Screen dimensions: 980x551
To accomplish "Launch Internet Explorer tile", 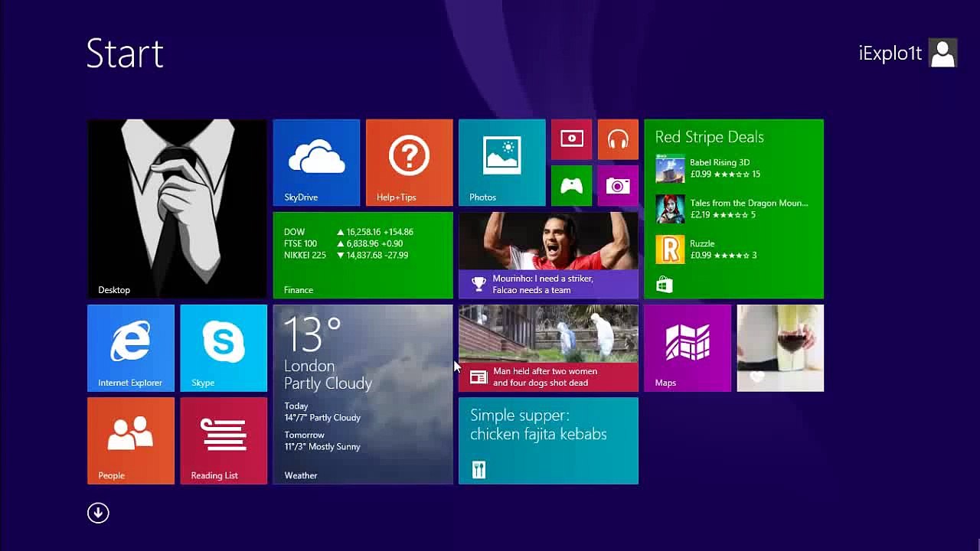I will click(x=131, y=348).
